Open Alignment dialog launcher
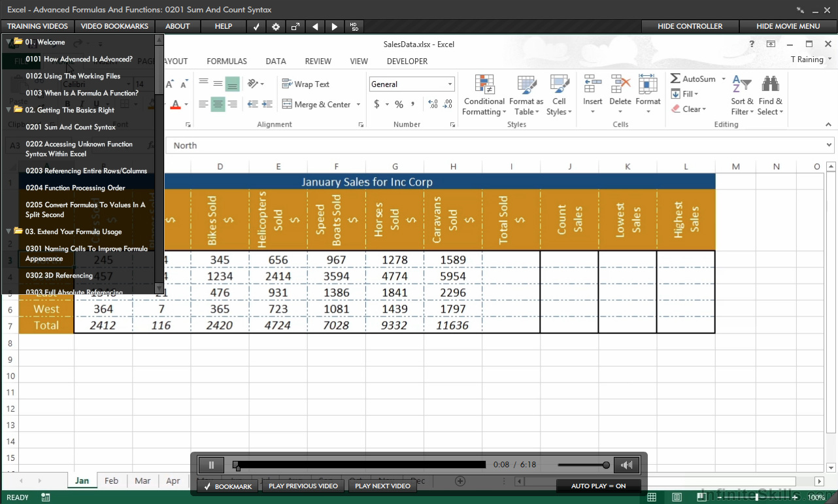This screenshot has width=838, height=504. pos(361,124)
